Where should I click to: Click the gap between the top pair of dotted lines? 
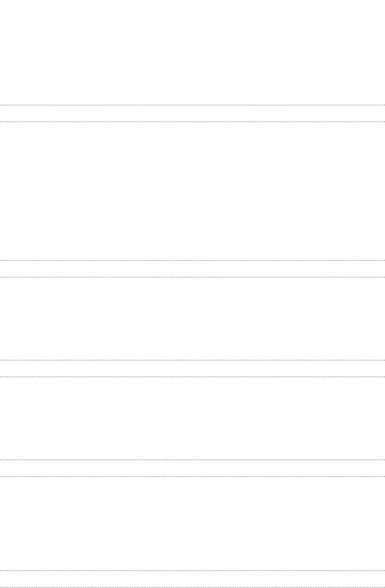click(x=192, y=113)
